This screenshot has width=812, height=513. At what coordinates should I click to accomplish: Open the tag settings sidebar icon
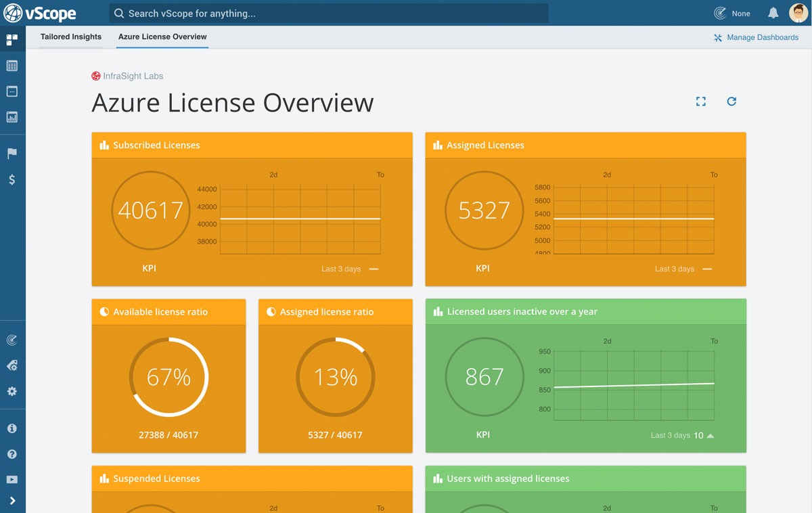click(12, 365)
